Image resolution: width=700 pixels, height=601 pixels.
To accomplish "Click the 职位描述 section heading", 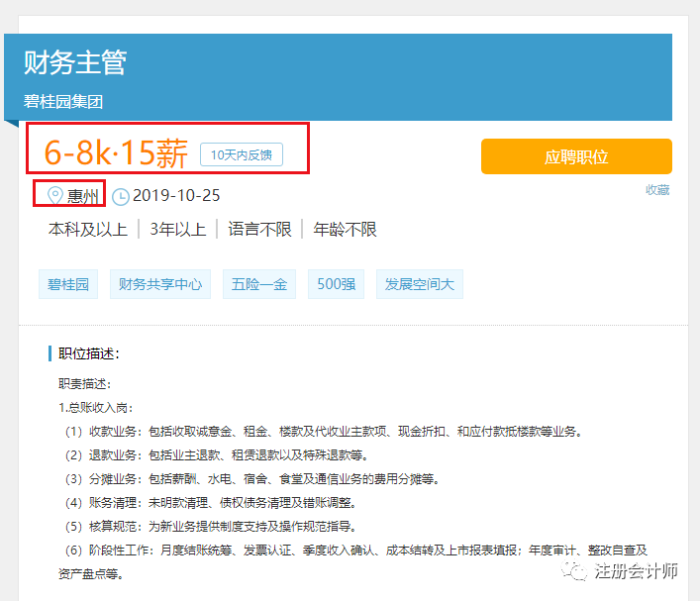I will pyautogui.click(x=89, y=353).
